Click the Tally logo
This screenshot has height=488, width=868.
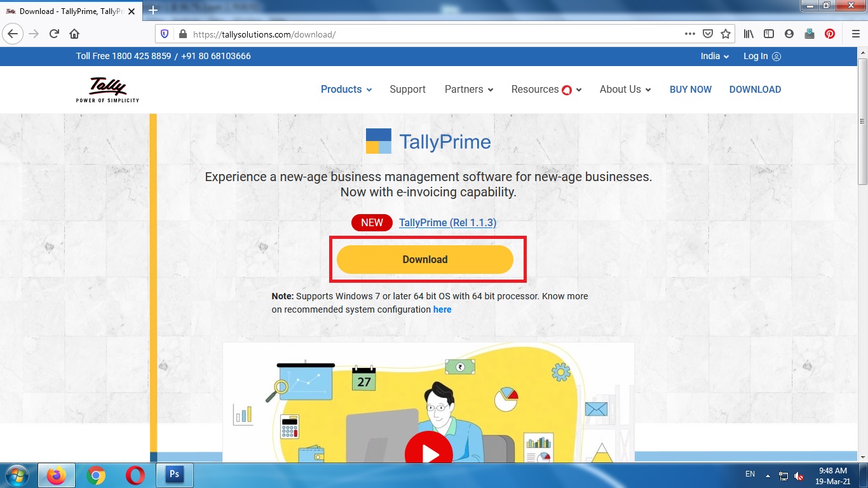point(107,90)
